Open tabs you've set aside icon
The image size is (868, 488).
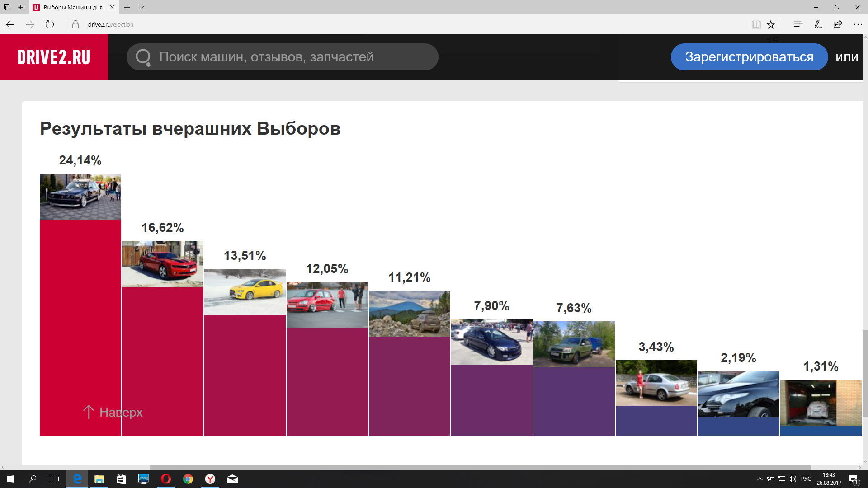[7, 7]
